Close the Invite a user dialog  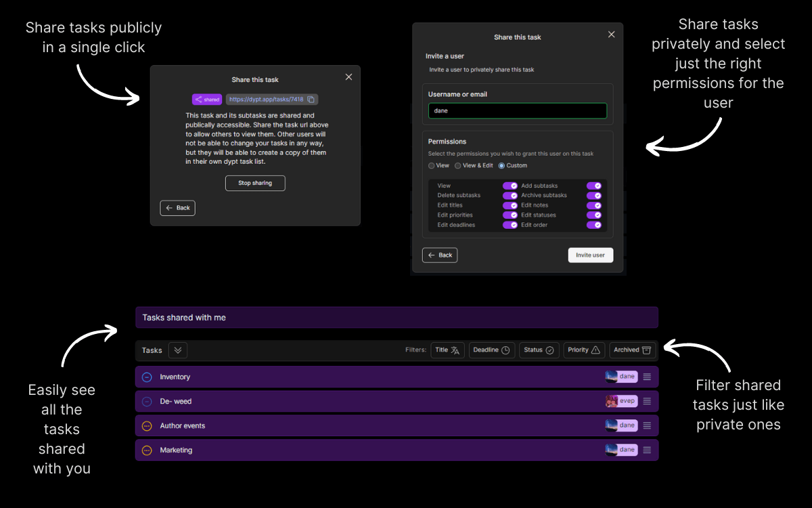(612, 35)
